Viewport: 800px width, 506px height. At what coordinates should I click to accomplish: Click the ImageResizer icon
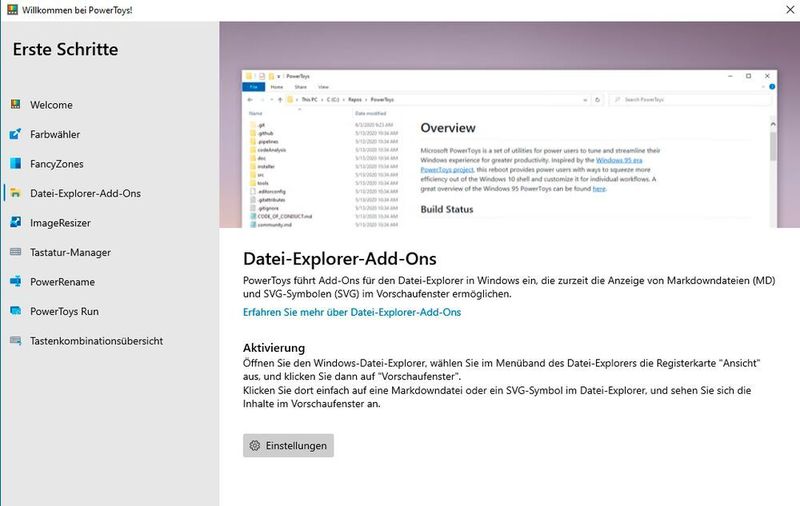(16, 223)
